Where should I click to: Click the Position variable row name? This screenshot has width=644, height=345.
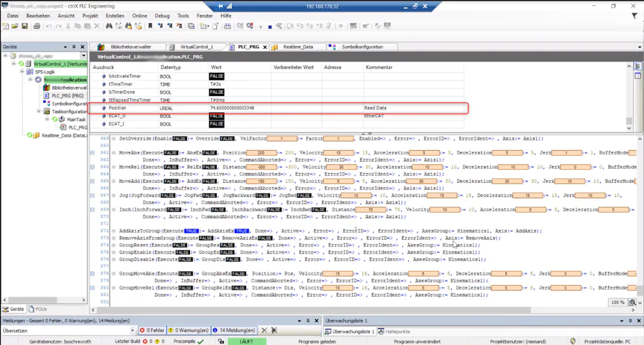(117, 108)
